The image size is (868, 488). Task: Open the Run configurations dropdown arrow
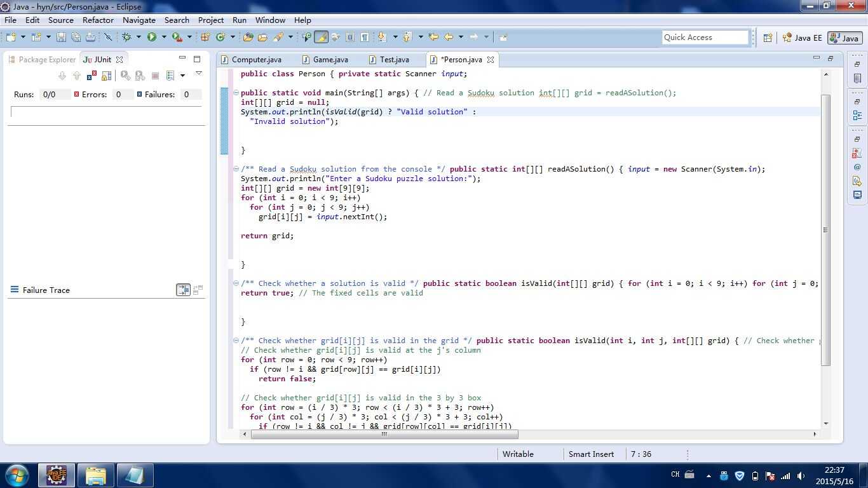164,37
